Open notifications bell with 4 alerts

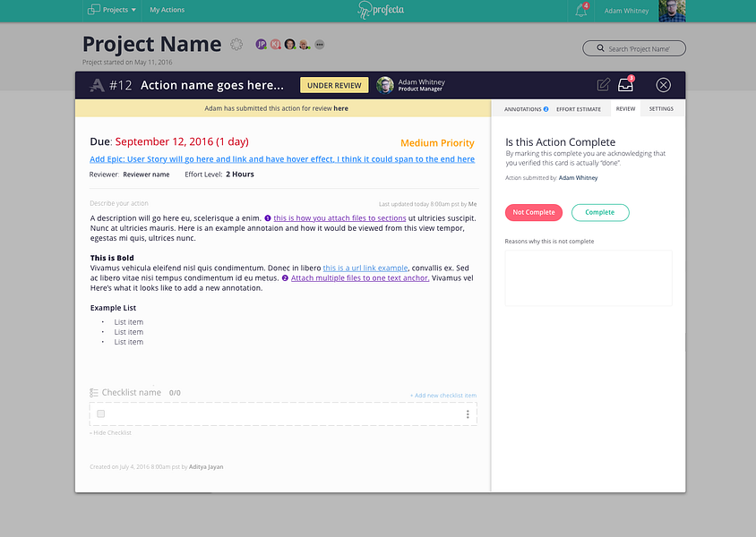tap(581, 10)
